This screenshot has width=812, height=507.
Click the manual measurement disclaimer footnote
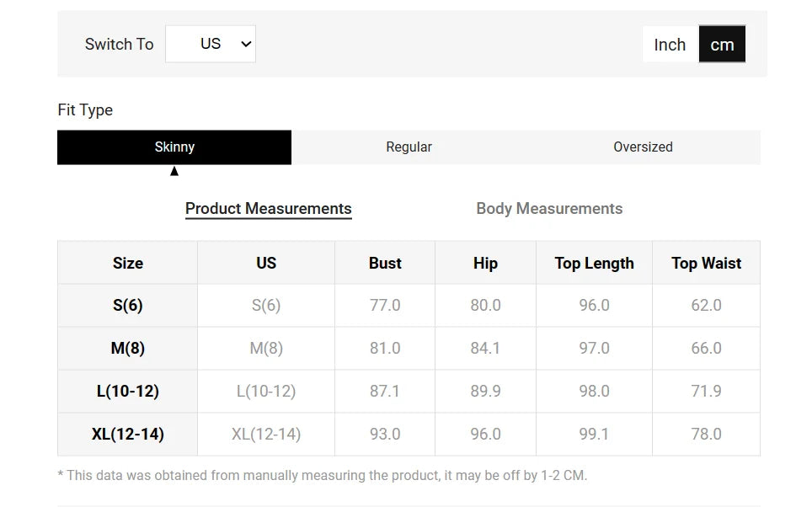323,476
